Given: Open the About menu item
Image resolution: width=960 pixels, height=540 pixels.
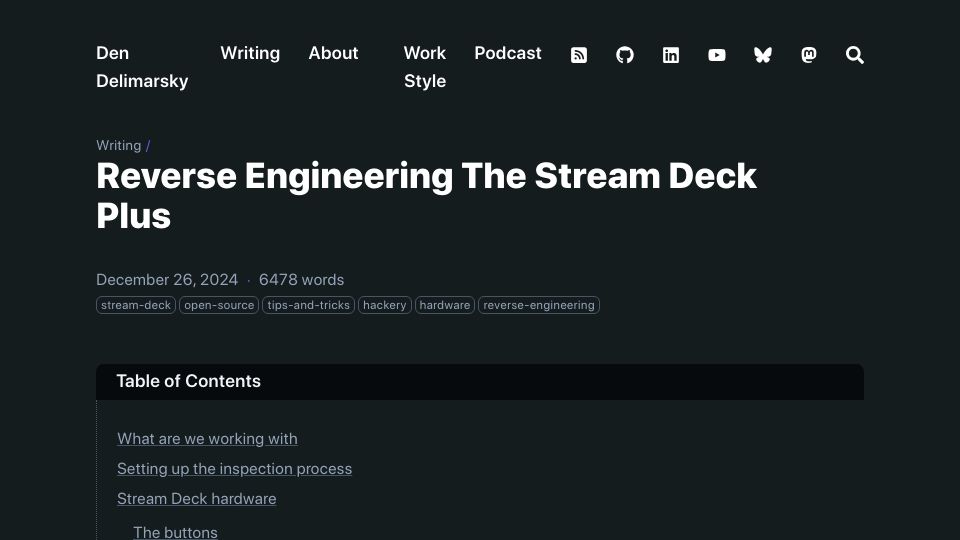Looking at the screenshot, I should pos(333,53).
